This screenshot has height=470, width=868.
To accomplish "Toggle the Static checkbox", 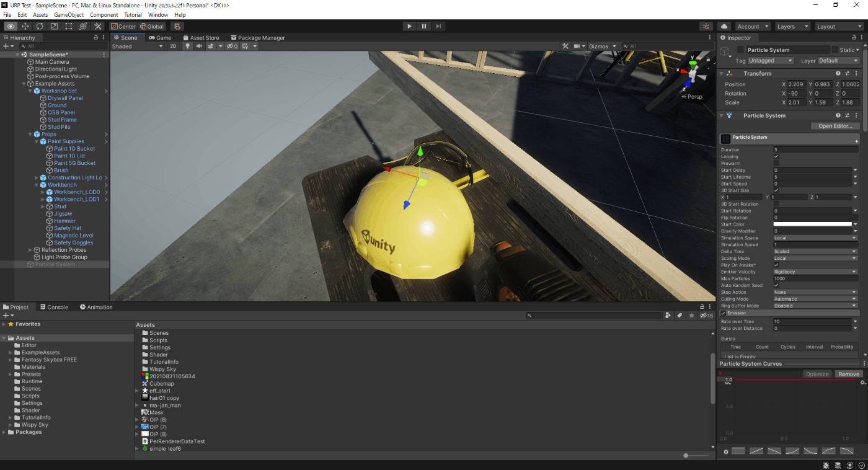I will pyautogui.click(x=835, y=50).
